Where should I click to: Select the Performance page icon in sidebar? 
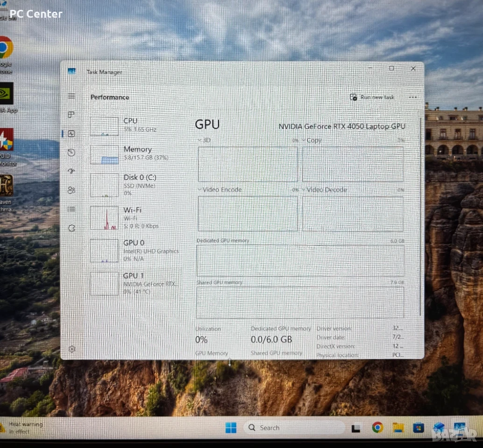coord(71,133)
